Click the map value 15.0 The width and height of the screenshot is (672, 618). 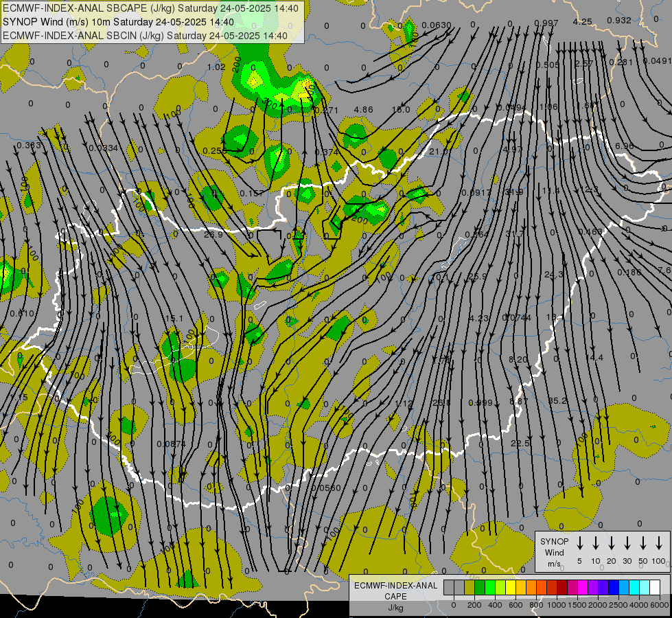pyautogui.click(x=401, y=110)
